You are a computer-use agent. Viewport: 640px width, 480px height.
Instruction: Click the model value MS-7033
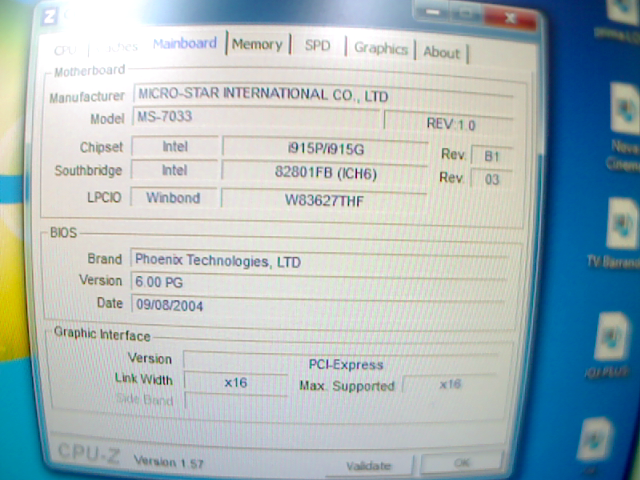(256, 117)
